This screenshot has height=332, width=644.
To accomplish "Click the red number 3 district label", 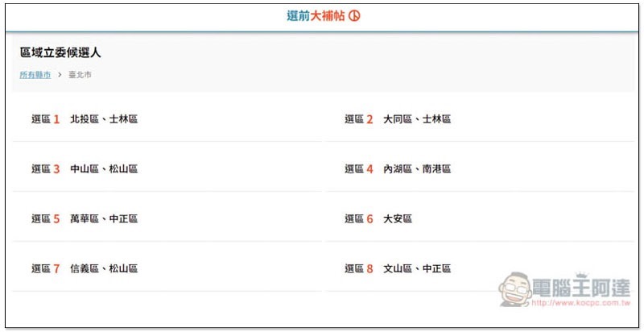I will 56,169.
